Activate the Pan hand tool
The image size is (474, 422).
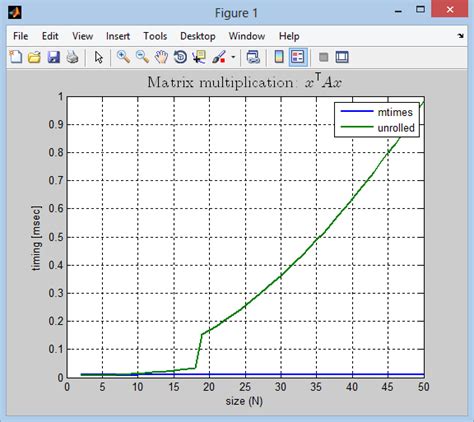point(161,57)
